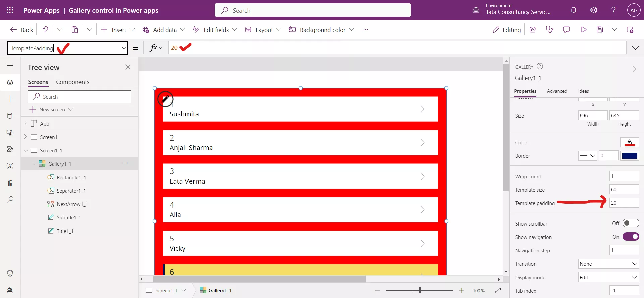Open the Display mode dropdown
Viewport: 644px width, 298px height.
(608, 277)
